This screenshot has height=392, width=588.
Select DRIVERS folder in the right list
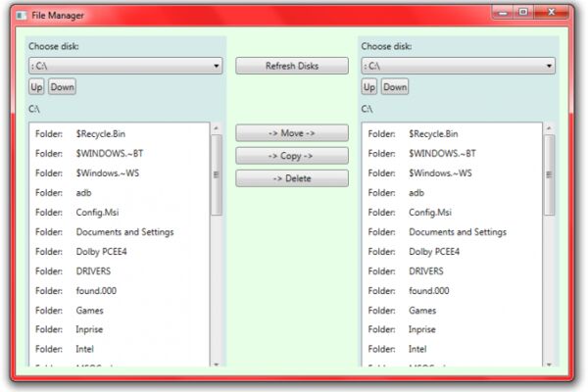[x=452, y=270]
